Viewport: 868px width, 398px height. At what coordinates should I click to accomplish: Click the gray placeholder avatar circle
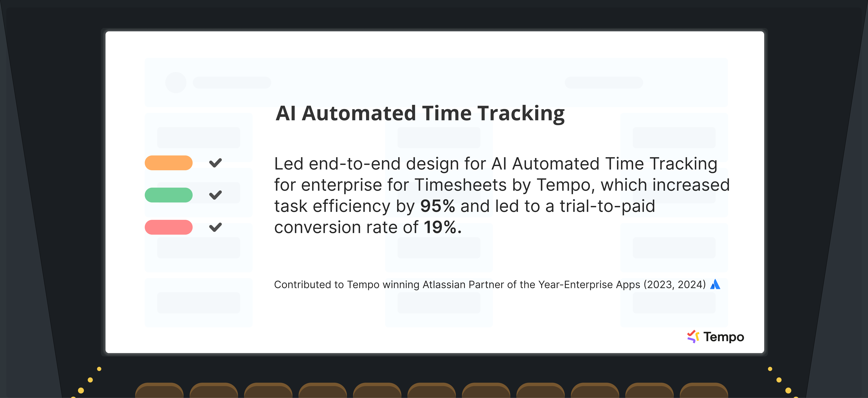click(x=176, y=82)
